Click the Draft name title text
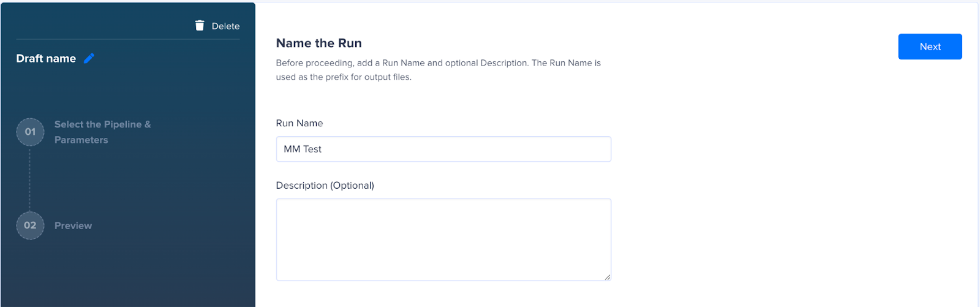This screenshot has height=307, width=980. pyautogui.click(x=46, y=58)
